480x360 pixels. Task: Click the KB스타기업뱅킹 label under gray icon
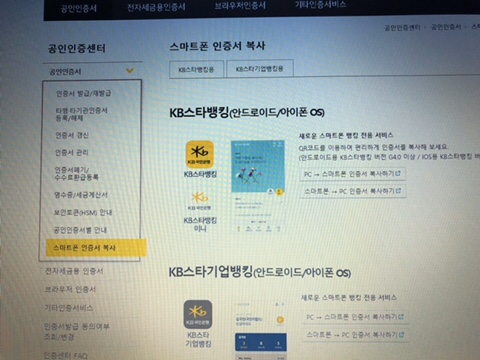click(x=198, y=339)
